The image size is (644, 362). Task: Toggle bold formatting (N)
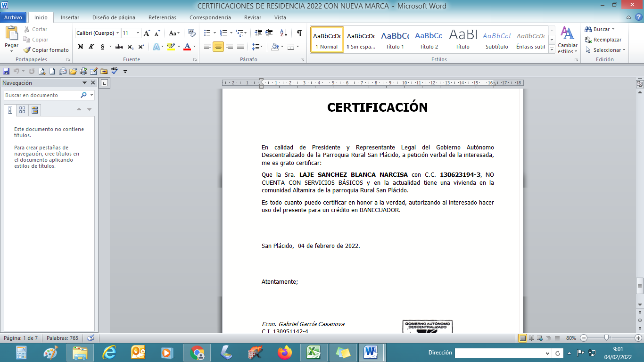[81, 47]
